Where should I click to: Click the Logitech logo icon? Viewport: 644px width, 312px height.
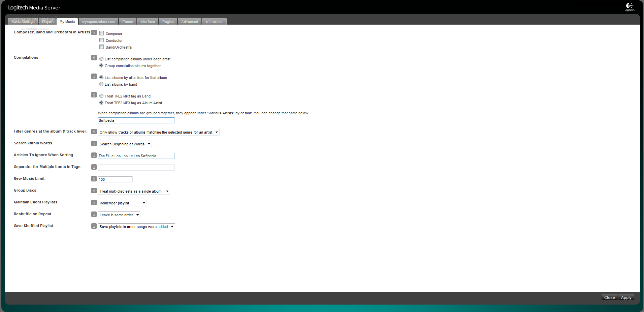tap(629, 7)
